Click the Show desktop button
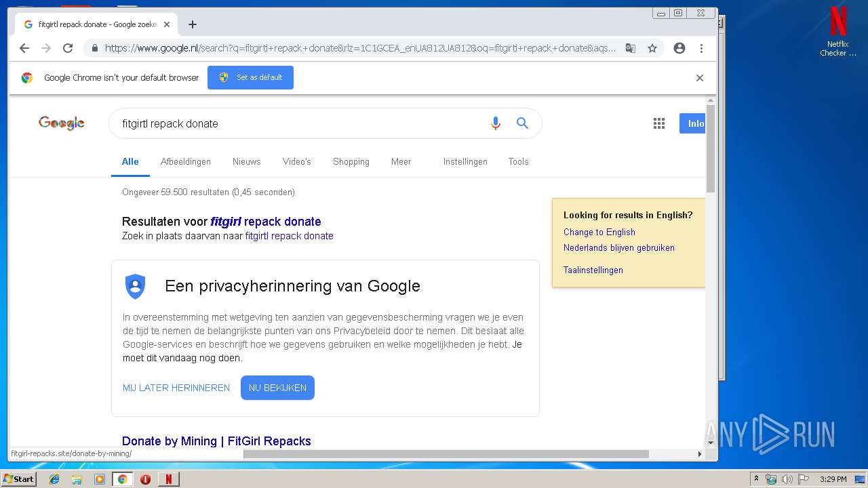Screen dimensions: 868x488 pyautogui.click(x=861, y=479)
